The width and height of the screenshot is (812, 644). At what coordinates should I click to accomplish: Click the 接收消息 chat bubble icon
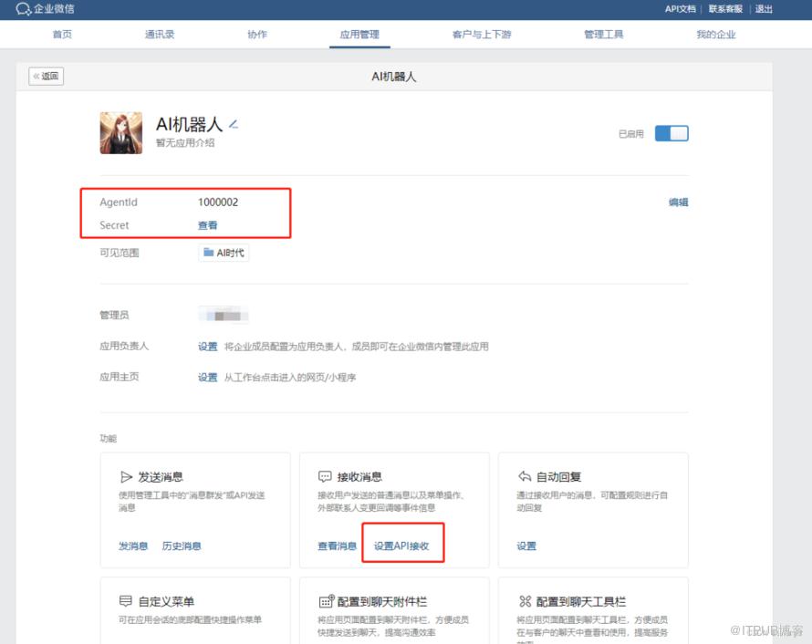click(325, 477)
